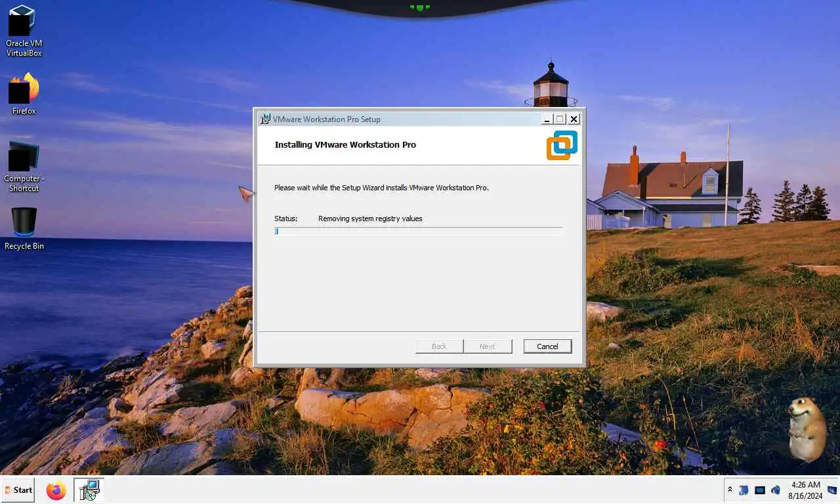This screenshot has height=504, width=840.
Task: Click the VMware setup title bar icon
Action: pos(265,119)
